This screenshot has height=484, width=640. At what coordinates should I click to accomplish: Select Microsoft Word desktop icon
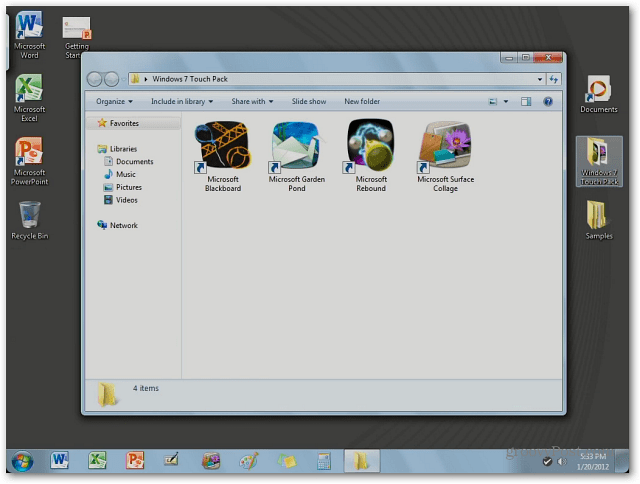(x=29, y=35)
